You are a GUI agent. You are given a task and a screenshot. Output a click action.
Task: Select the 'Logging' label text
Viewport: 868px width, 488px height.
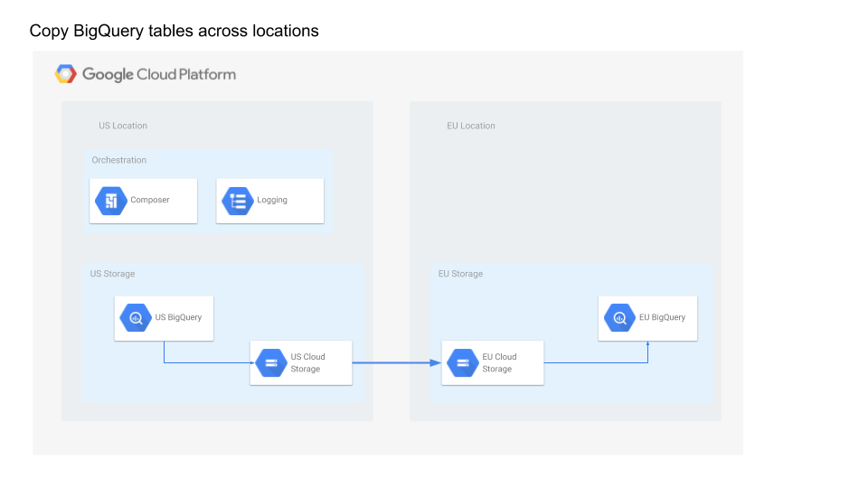[x=272, y=201]
